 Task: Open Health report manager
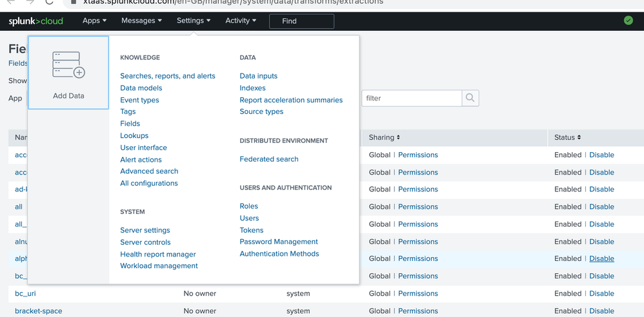[x=157, y=255]
